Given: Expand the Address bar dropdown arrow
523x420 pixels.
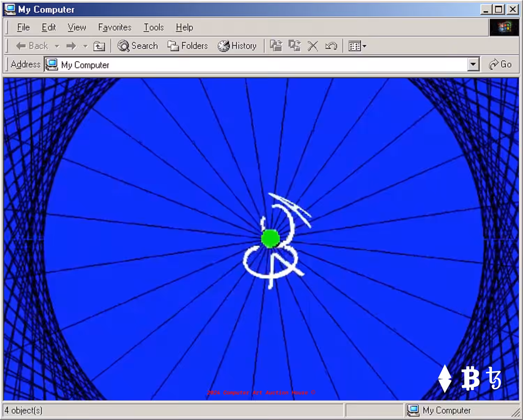Looking at the screenshot, I should (x=473, y=65).
